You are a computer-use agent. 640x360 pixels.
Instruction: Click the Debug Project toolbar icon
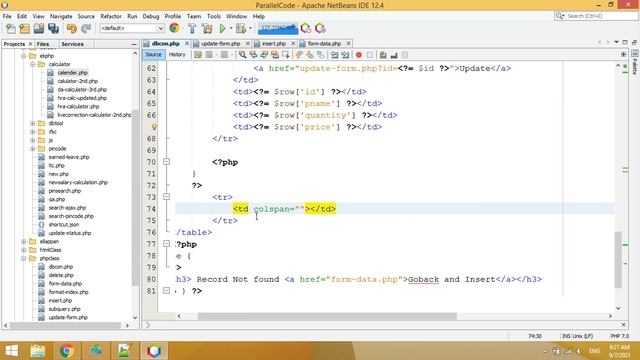pos(241,28)
